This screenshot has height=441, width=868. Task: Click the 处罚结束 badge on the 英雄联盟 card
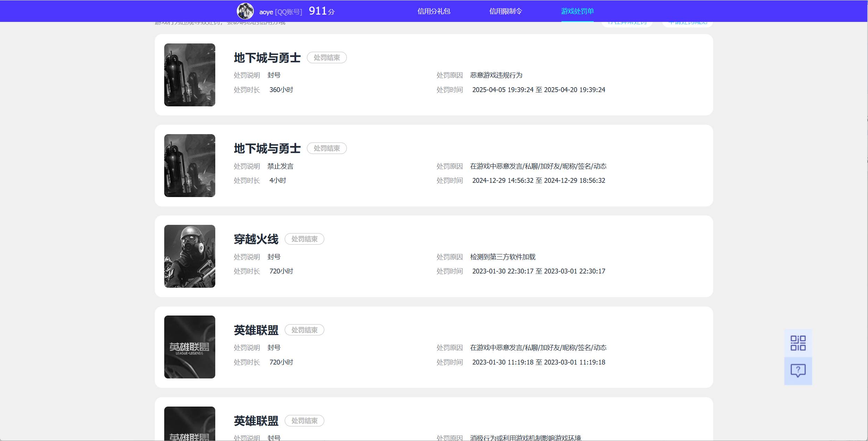[x=304, y=330]
